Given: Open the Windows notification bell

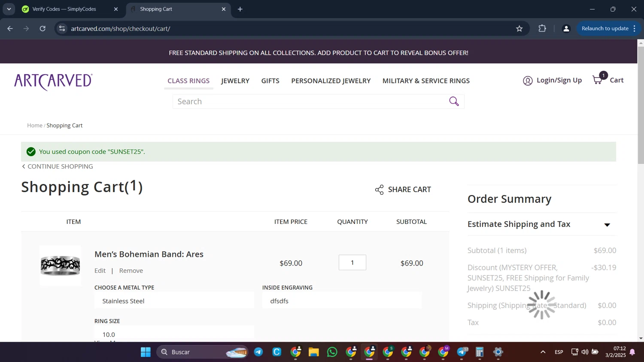Looking at the screenshot, I should [x=632, y=352].
